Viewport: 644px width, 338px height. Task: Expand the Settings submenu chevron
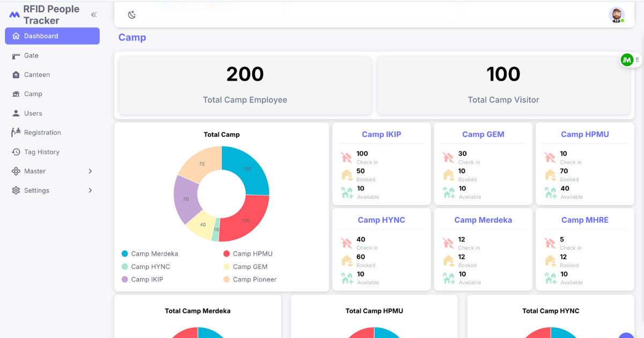pyautogui.click(x=90, y=190)
